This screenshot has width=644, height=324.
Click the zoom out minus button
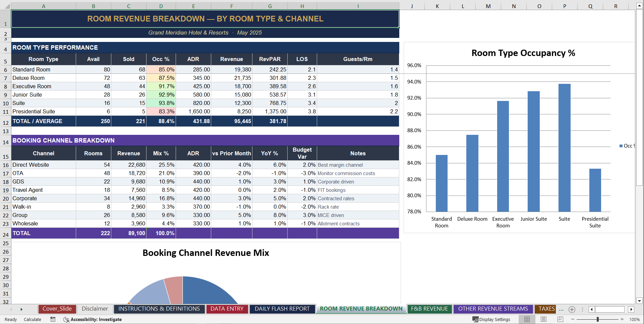pos(573,319)
